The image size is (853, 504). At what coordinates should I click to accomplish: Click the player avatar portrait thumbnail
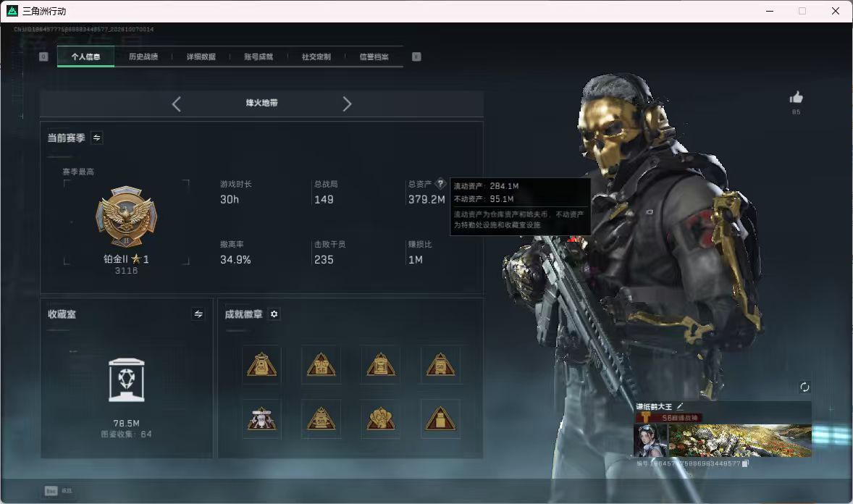[651, 440]
